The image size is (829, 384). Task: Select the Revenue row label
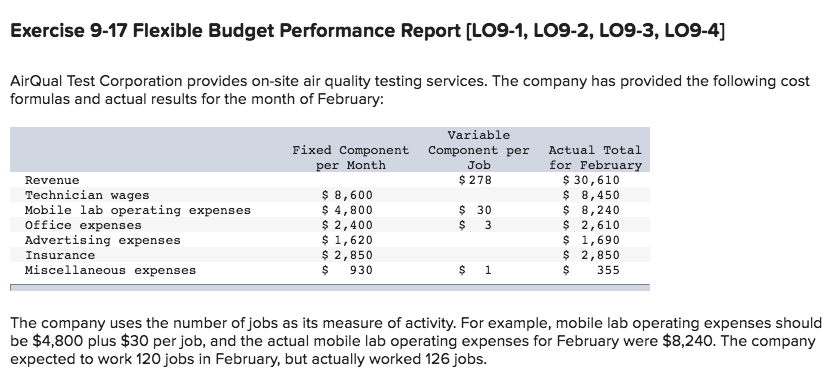(x=52, y=180)
